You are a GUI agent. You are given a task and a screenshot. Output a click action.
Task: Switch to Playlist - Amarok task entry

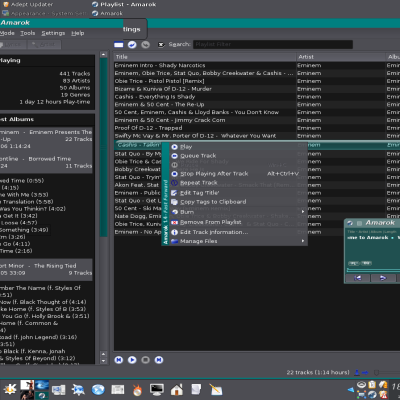click(x=124, y=4)
